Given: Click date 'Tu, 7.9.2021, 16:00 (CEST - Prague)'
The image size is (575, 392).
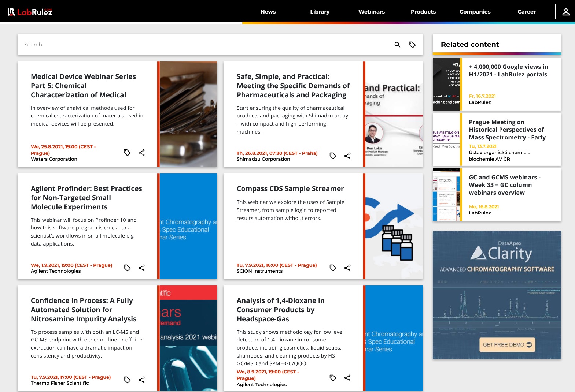Looking at the screenshot, I should tap(277, 265).
